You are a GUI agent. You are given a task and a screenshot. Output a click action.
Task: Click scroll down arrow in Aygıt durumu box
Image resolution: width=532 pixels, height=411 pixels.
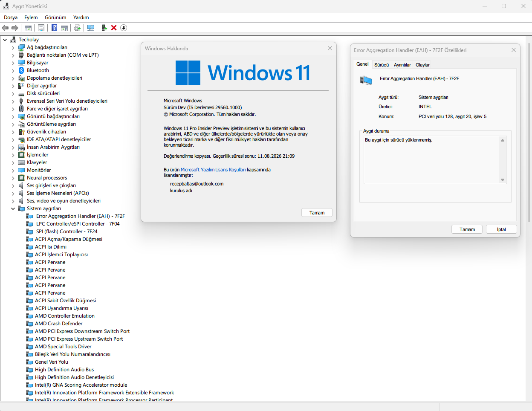coord(503,180)
